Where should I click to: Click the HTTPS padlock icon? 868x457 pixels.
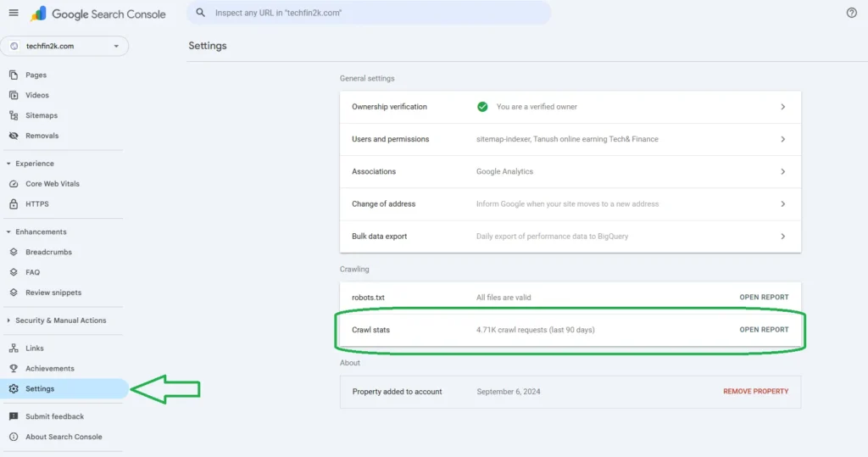[14, 203]
